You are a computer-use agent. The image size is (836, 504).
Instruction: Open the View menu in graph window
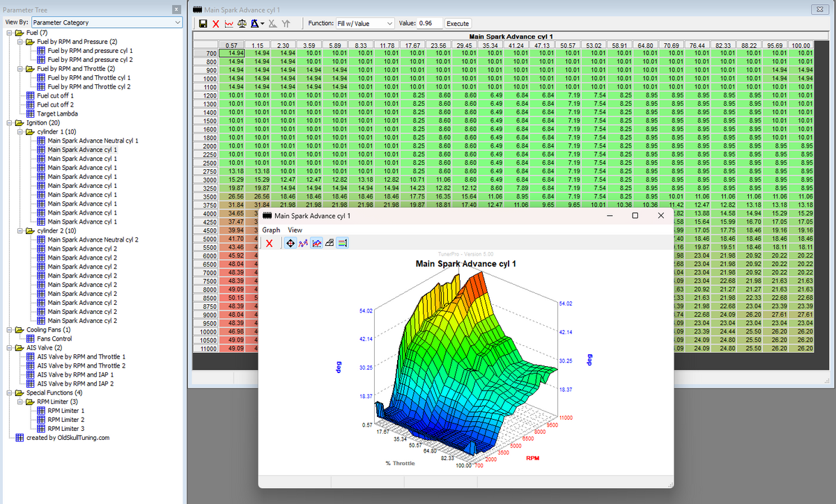pyautogui.click(x=295, y=230)
